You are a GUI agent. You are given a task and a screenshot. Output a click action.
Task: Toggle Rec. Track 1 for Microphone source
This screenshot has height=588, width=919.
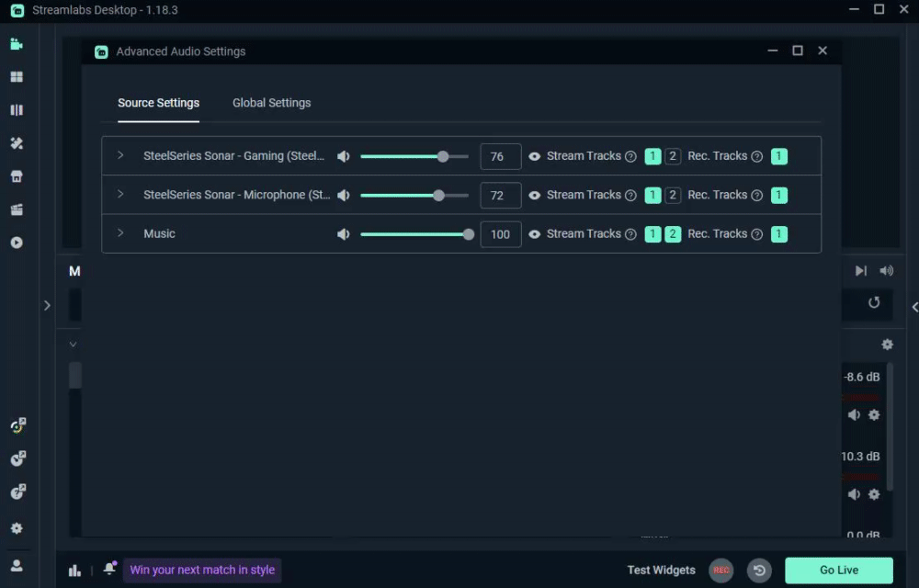coord(779,195)
